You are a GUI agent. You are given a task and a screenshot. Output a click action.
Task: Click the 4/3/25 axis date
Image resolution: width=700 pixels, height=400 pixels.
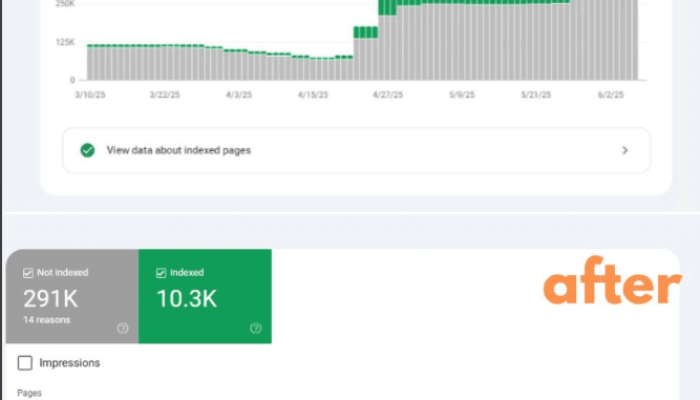[x=239, y=95]
